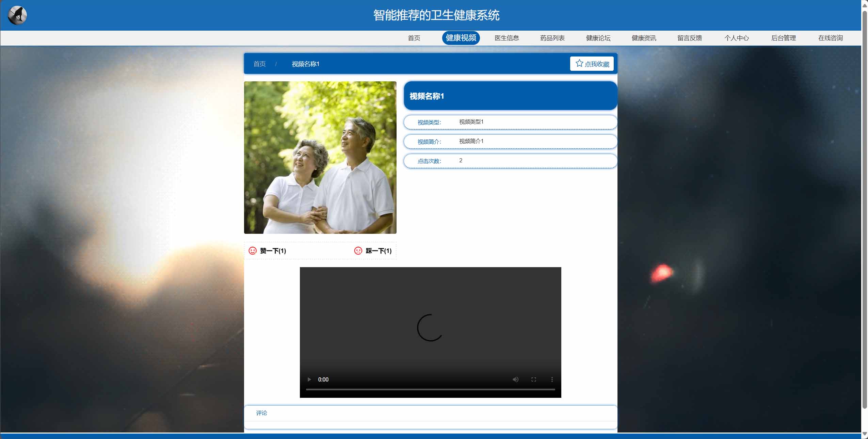This screenshot has width=868, height=439.
Task: Open 在线咨询
Action: tap(830, 38)
